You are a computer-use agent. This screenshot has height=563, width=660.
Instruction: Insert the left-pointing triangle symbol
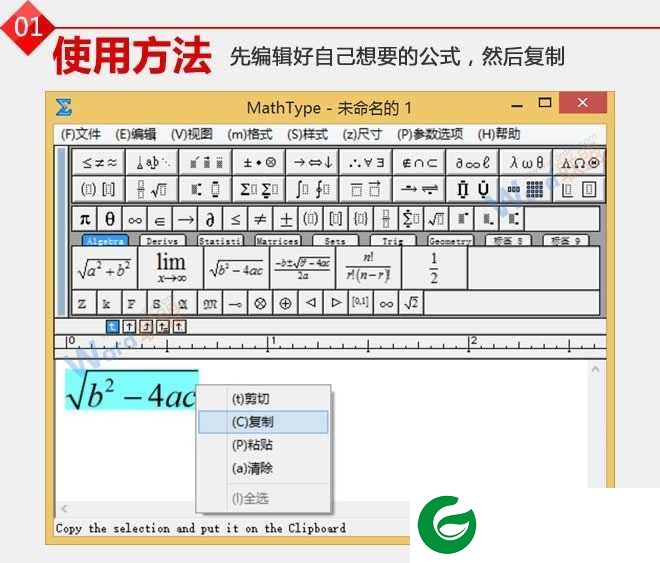310,303
